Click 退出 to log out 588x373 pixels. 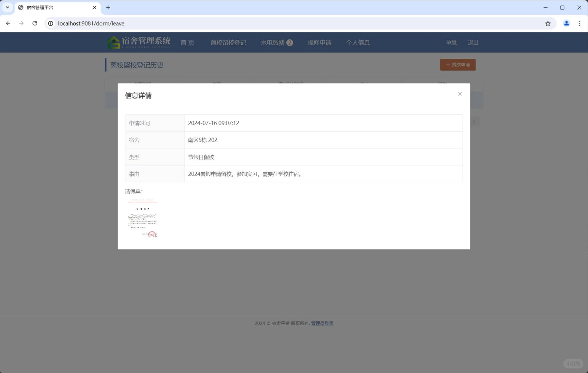pyautogui.click(x=473, y=42)
